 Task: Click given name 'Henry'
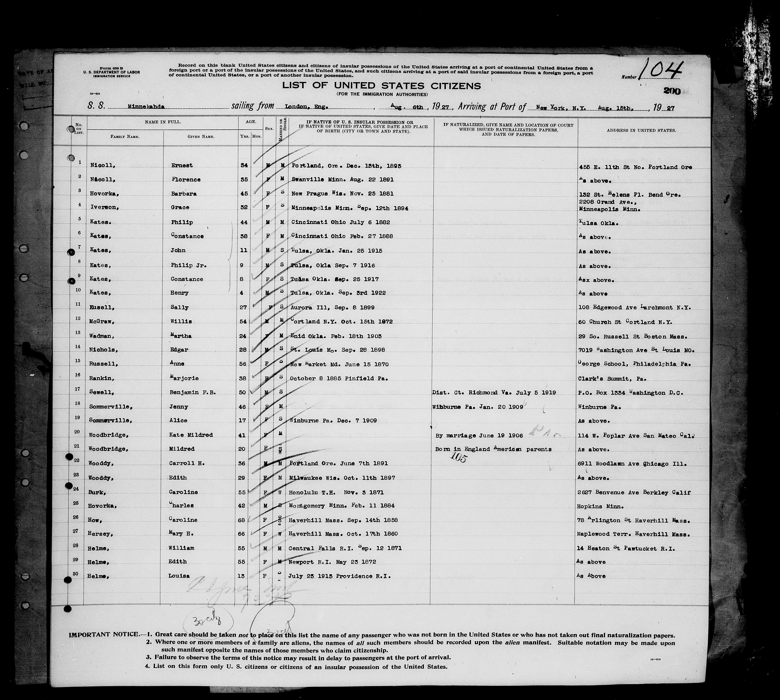[180, 293]
